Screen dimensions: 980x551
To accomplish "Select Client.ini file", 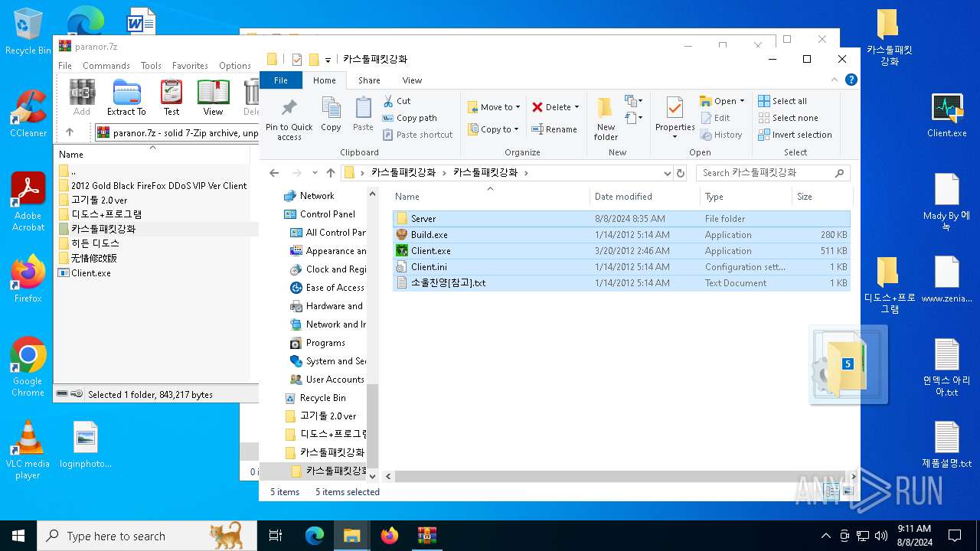I will coord(621,267).
